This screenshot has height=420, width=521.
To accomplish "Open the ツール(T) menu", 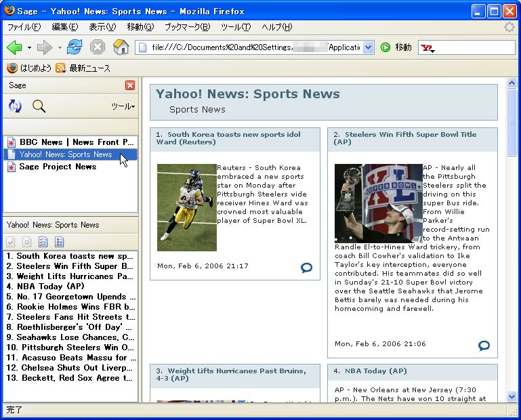I will 236,27.
